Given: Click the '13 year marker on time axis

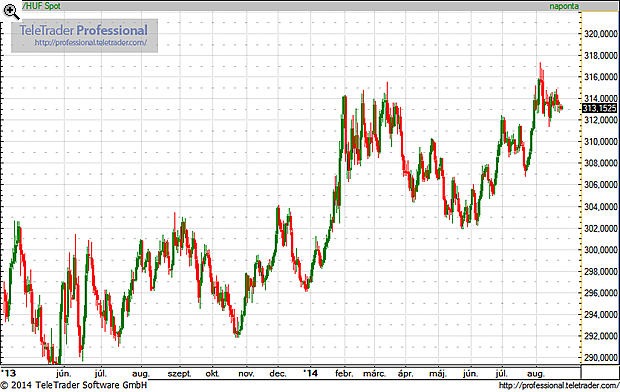Looking at the screenshot, I should coord(8,373).
